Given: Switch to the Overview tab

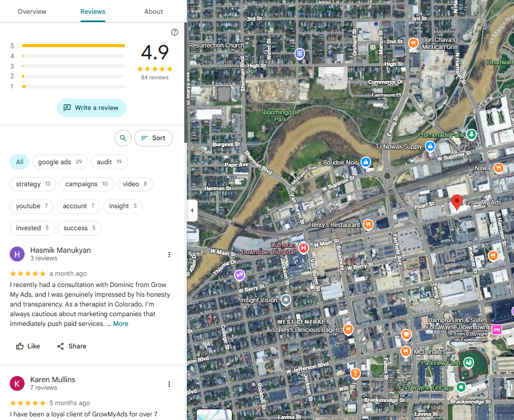Looking at the screenshot, I should 32,11.
